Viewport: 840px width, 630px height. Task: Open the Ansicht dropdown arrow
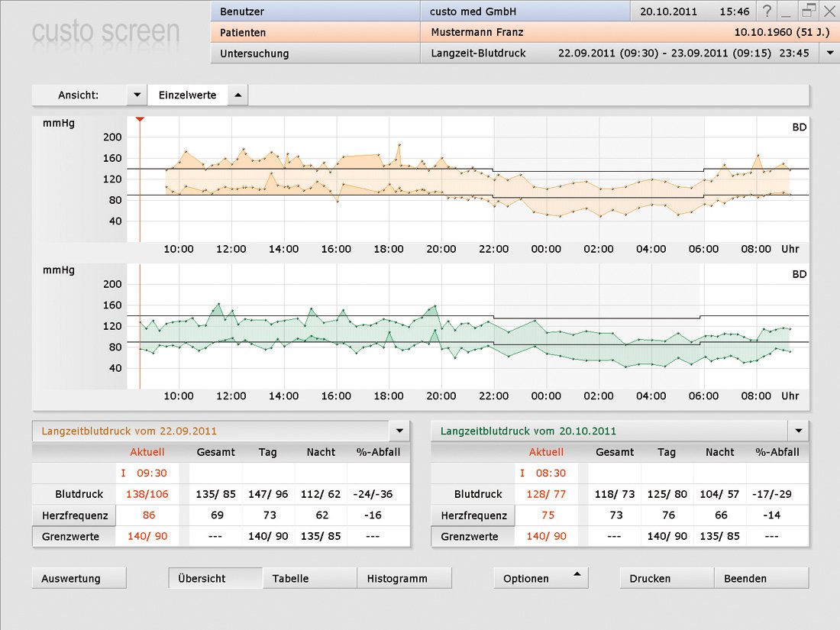point(137,95)
